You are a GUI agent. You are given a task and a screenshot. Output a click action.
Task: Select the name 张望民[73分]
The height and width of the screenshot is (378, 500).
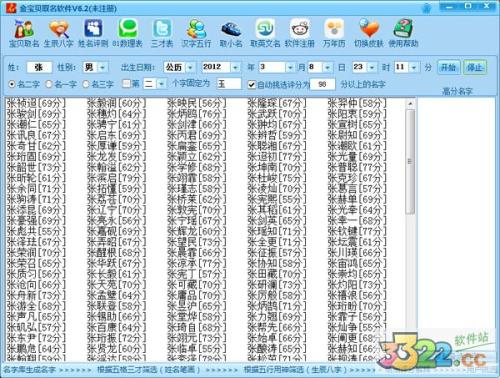197,242
